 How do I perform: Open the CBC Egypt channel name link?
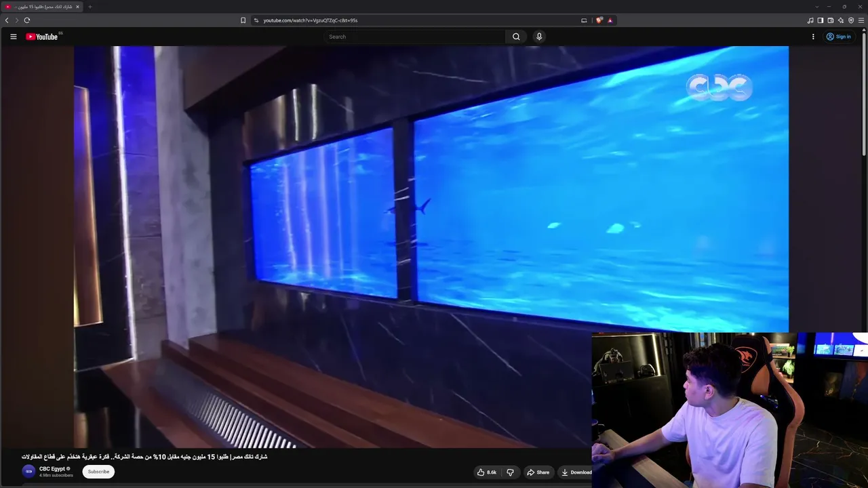coord(52,468)
